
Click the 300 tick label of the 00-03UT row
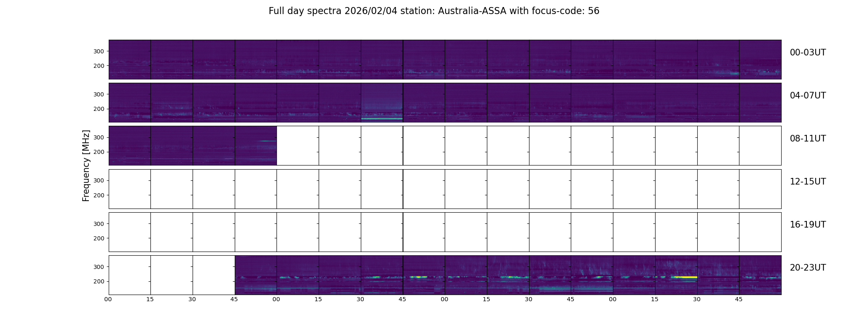(98, 51)
